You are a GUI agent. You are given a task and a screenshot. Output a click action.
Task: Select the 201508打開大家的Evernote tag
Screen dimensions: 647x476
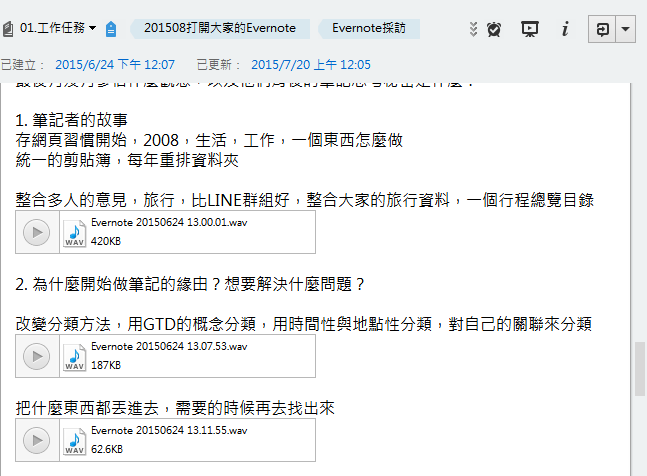coord(220,28)
